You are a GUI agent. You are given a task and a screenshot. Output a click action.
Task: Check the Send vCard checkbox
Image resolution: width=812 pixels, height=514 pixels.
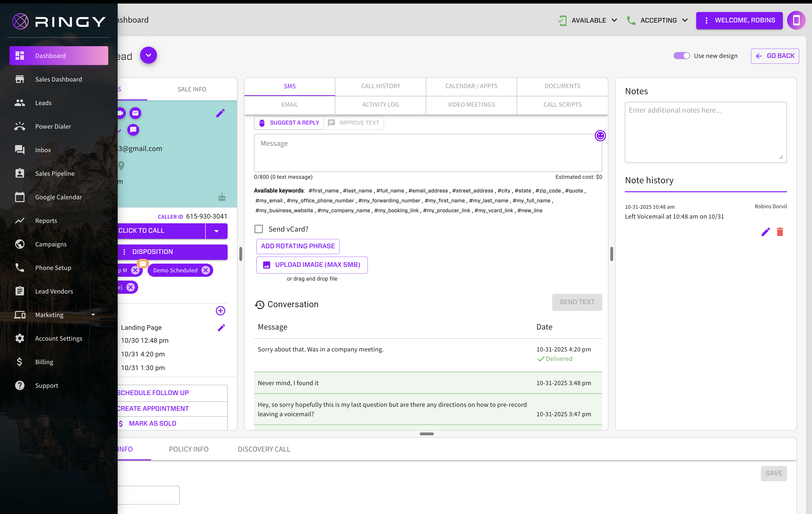pos(259,229)
